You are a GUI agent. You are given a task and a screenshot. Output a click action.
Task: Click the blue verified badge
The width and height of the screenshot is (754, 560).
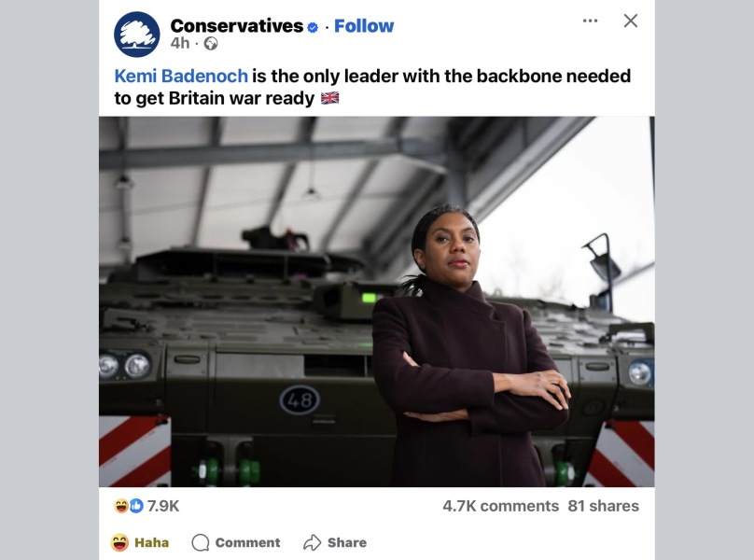coord(313,27)
